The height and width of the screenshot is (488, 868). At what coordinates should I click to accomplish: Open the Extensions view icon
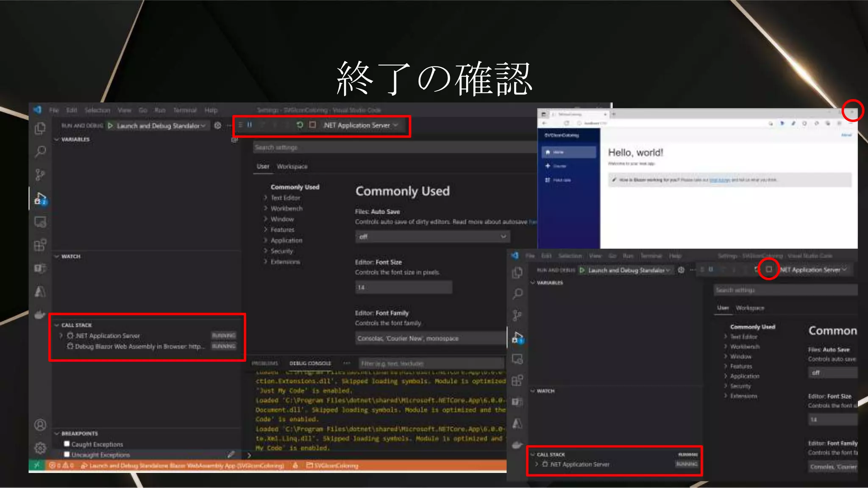[x=40, y=245]
